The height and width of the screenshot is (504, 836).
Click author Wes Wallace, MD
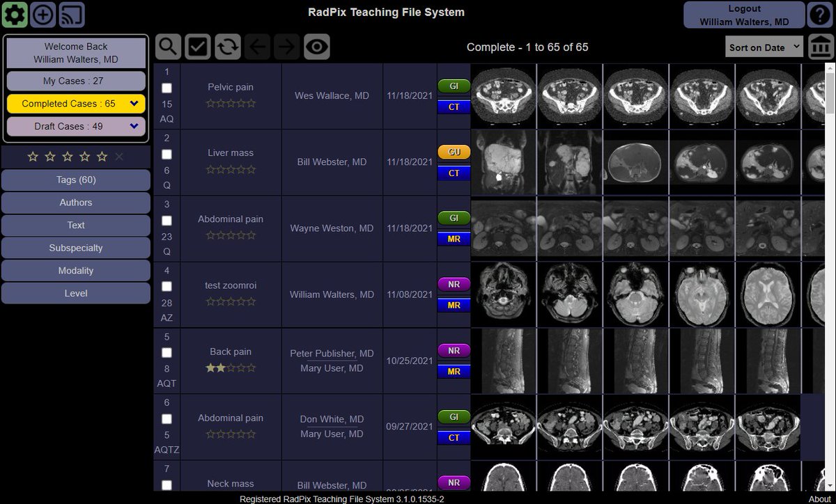[332, 95]
